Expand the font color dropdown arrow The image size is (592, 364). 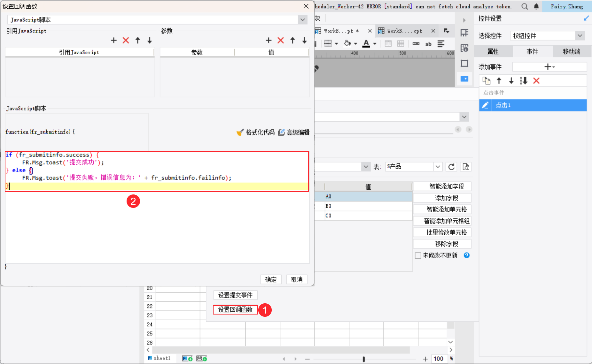375,44
